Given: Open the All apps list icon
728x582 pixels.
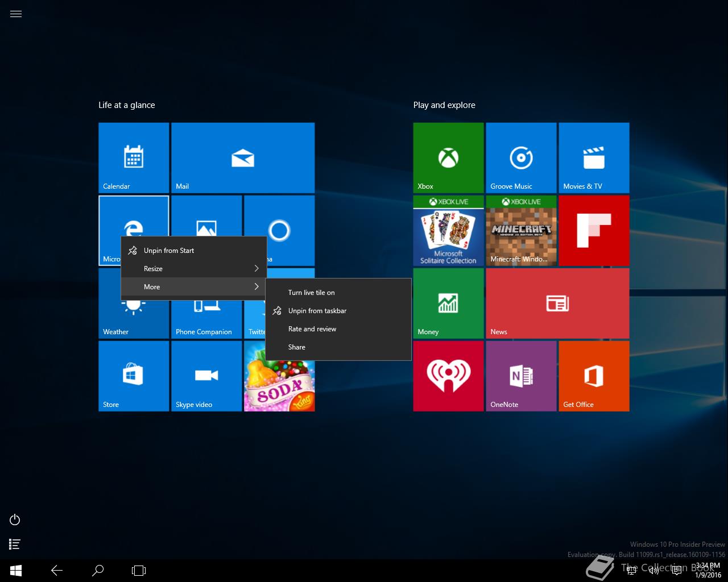Looking at the screenshot, I should point(15,544).
